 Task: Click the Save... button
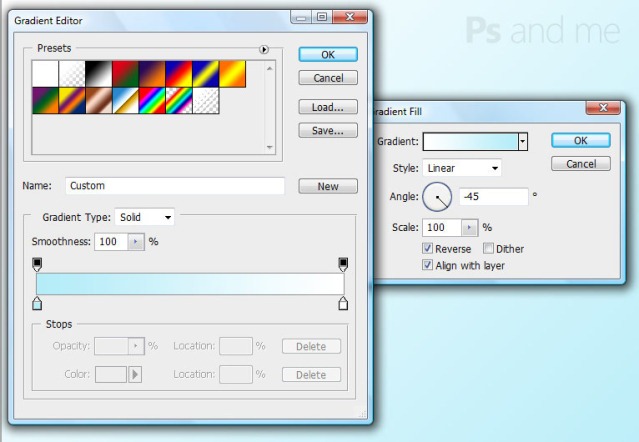[x=328, y=130]
